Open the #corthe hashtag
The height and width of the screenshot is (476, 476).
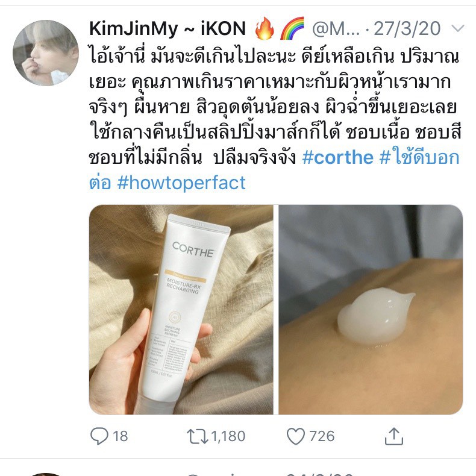click(x=337, y=157)
